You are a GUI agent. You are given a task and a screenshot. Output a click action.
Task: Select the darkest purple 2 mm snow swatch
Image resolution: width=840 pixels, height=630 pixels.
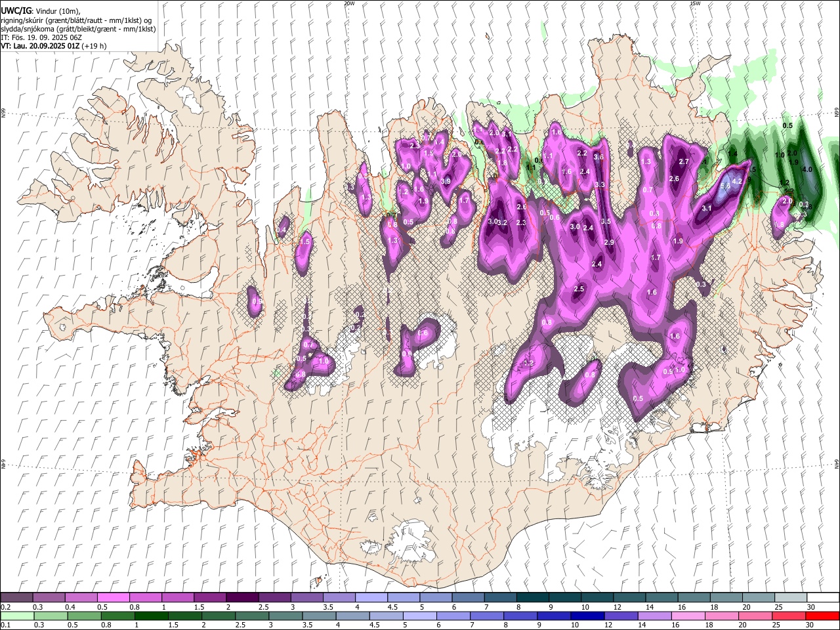click(242, 598)
